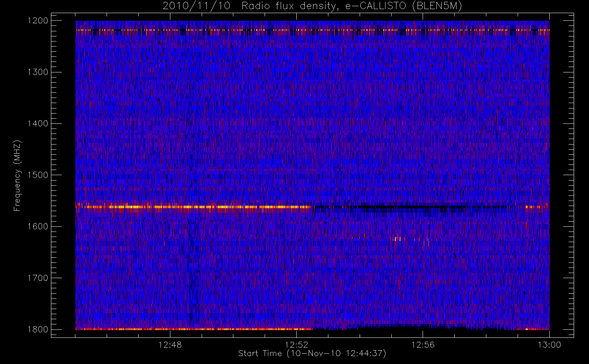Click the 1400 frequency tick label
The width and height of the screenshot is (589, 364).
pyautogui.click(x=38, y=124)
